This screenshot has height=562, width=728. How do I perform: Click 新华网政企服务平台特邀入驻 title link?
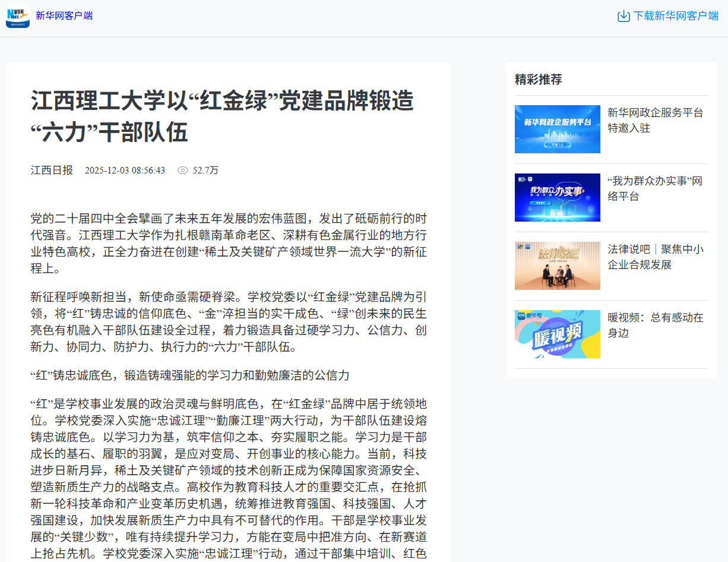(x=655, y=120)
